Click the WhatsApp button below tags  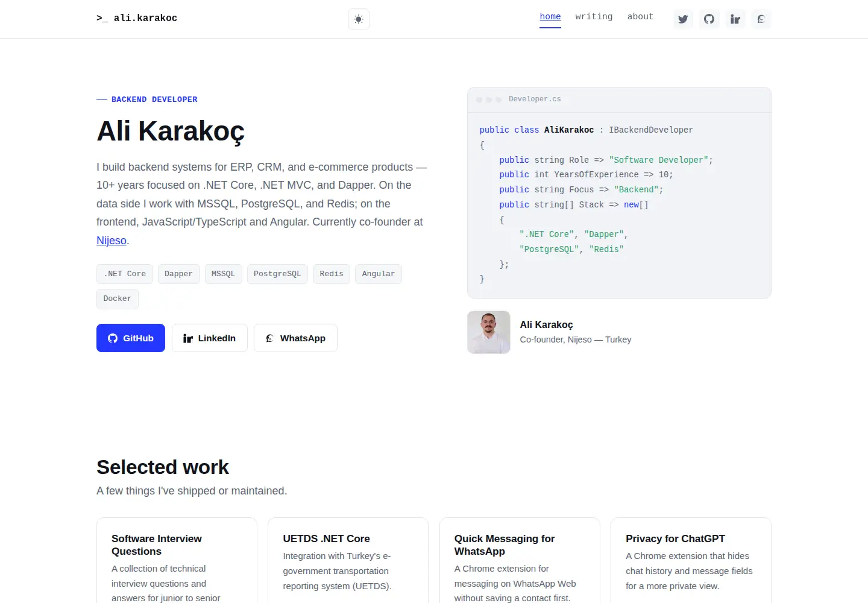[295, 338]
